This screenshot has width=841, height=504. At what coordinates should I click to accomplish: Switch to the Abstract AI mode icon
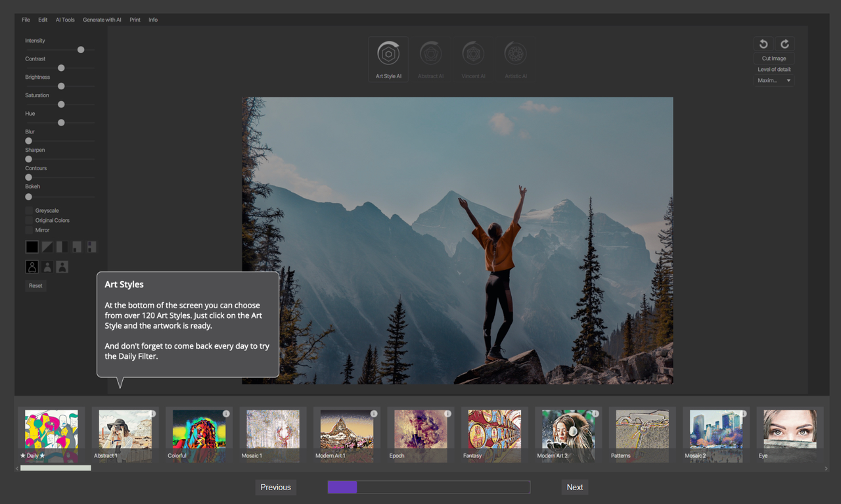click(430, 54)
